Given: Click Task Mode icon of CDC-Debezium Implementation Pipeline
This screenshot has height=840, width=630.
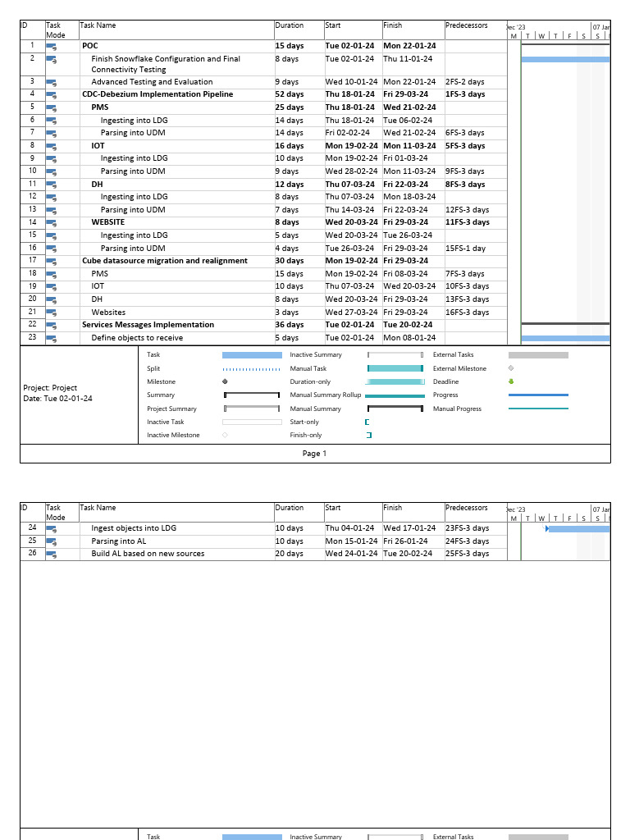Looking at the screenshot, I should pos(52,95).
